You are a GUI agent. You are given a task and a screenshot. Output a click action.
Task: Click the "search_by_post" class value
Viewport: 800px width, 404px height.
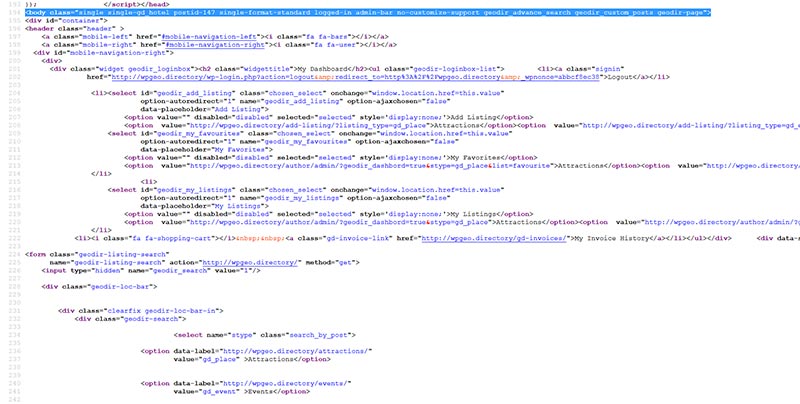click(320, 335)
